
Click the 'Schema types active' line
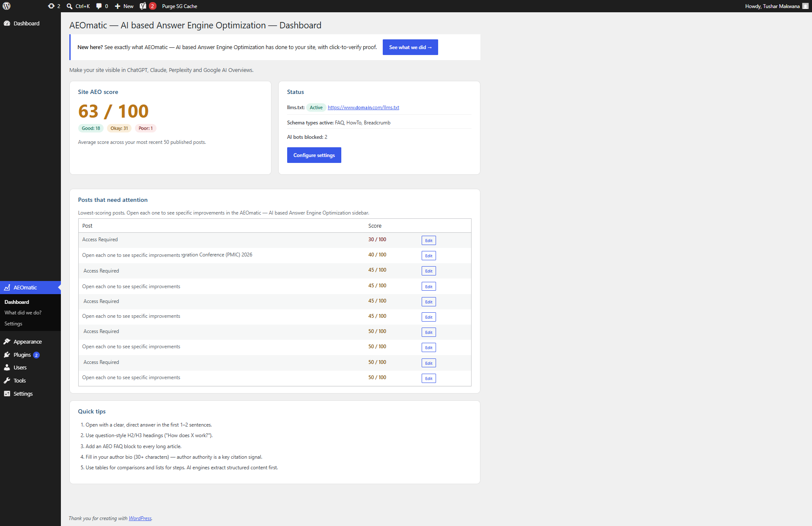coord(339,123)
